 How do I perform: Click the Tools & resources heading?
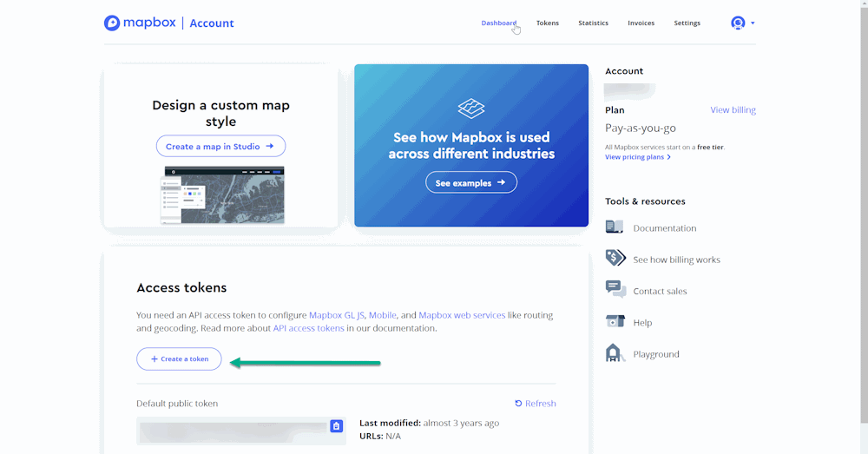[x=645, y=201]
